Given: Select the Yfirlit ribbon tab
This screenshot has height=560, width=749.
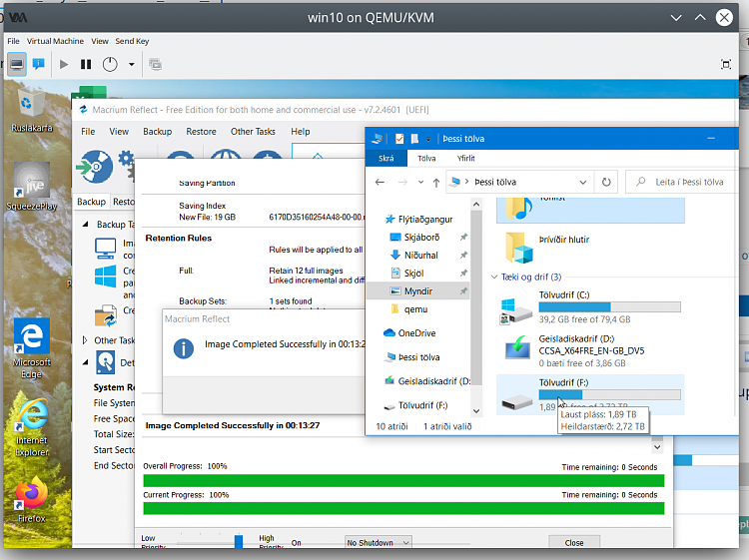Looking at the screenshot, I should pyautogui.click(x=465, y=158).
